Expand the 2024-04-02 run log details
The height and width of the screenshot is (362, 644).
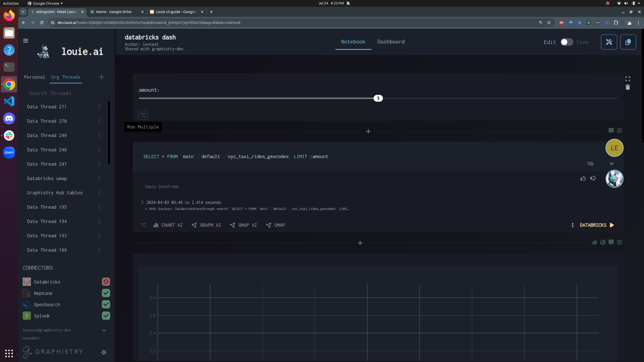pos(142,202)
